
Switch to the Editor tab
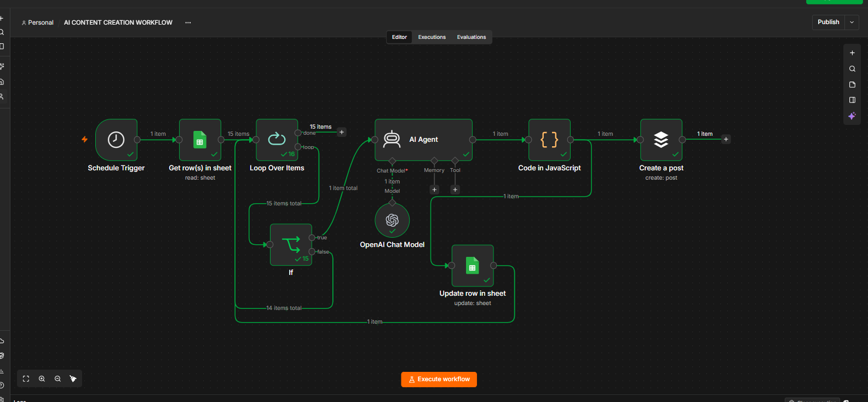click(x=399, y=37)
